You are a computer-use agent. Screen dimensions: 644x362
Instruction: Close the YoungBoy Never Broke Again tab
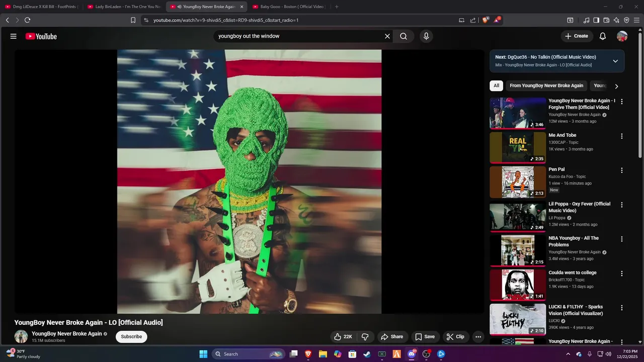[242, 7]
